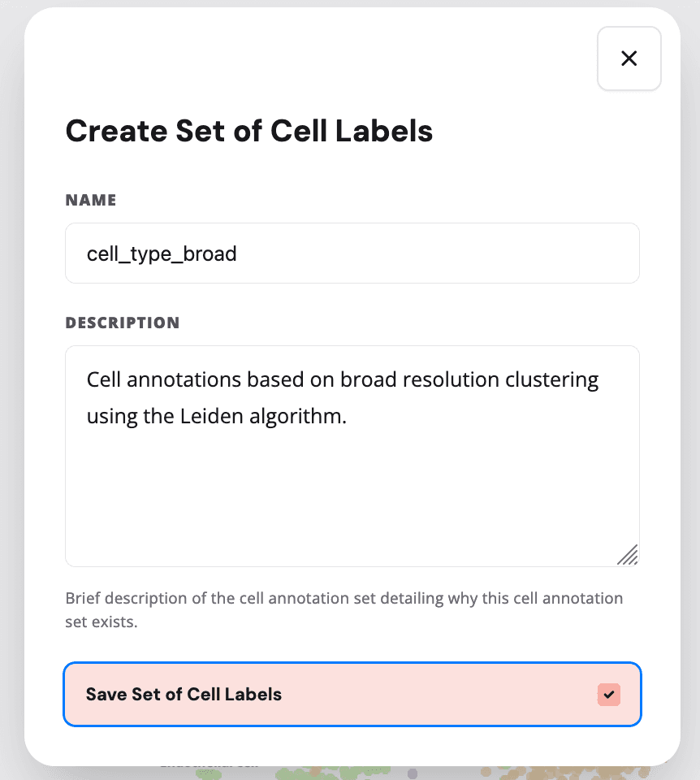
Task: Click the Create Set of Cell Labels heading
Action: (249, 131)
